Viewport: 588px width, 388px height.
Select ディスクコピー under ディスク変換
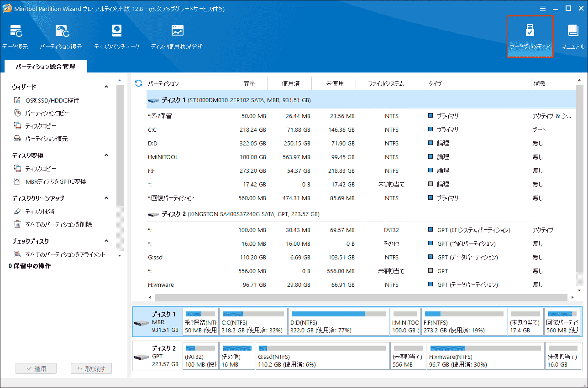coord(35,169)
